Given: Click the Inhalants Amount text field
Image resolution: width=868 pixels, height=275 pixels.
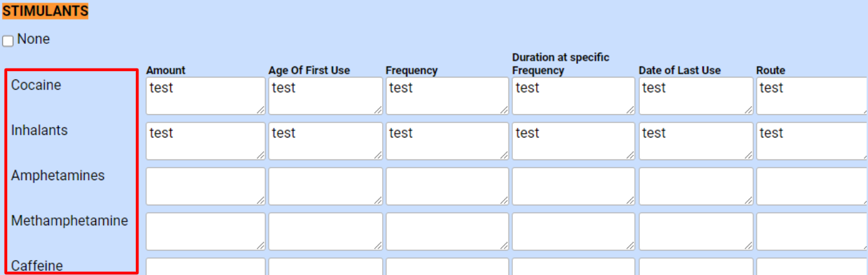Looking at the screenshot, I should (206, 141).
